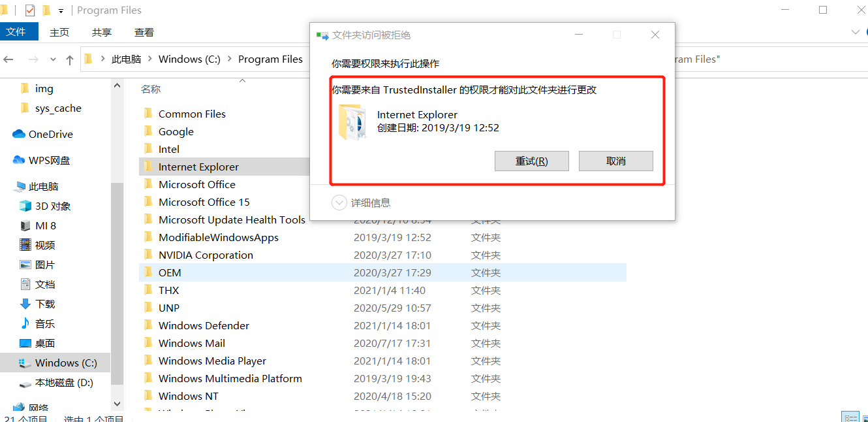Select the sys_cache folder in navigation pane
This screenshot has width=868, height=422.
pyautogui.click(x=58, y=108)
